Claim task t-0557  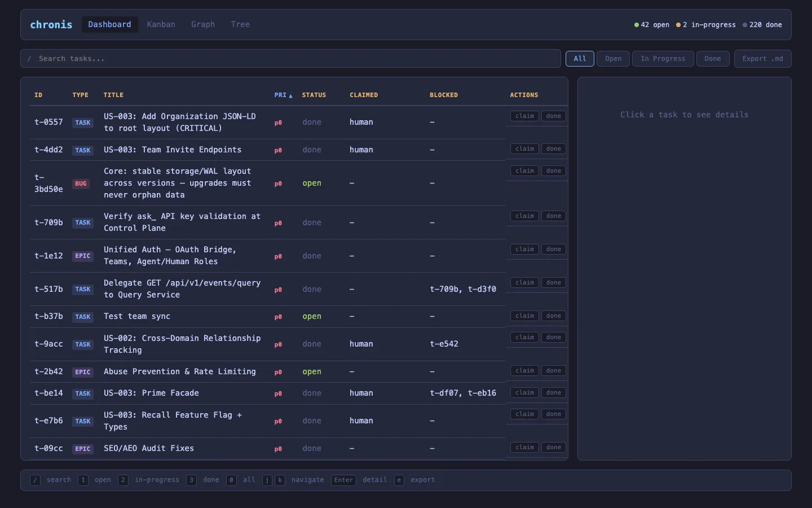(524, 116)
